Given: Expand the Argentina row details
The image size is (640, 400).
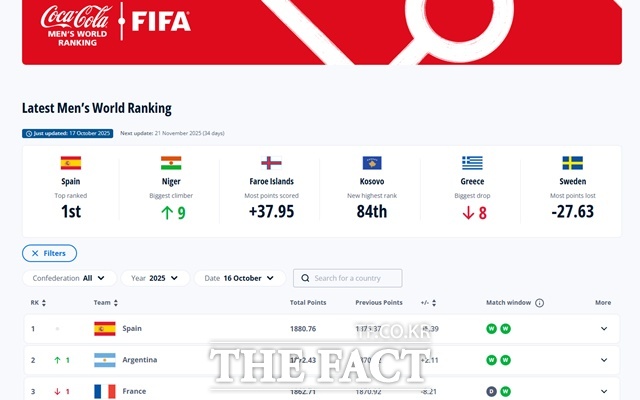Looking at the screenshot, I should (603, 360).
